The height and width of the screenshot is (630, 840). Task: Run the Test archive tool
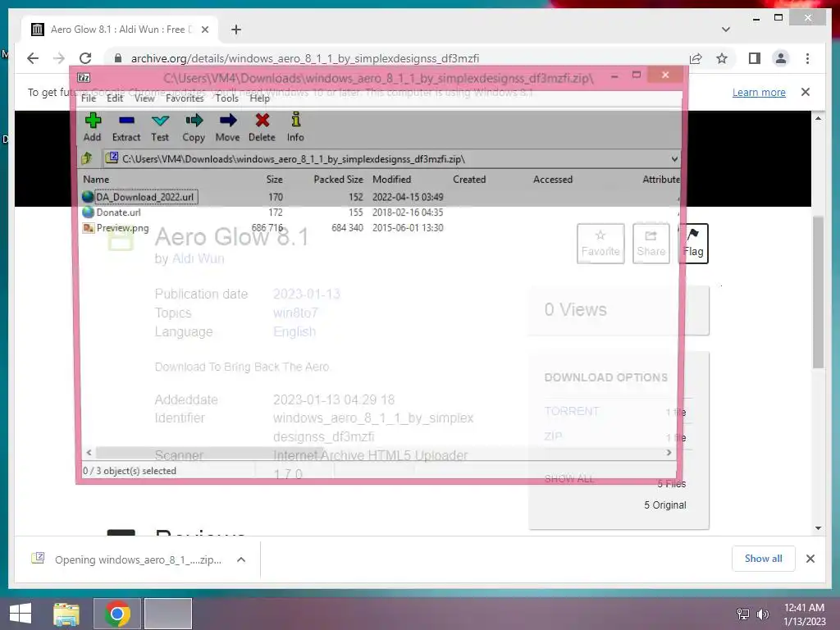pyautogui.click(x=160, y=127)
